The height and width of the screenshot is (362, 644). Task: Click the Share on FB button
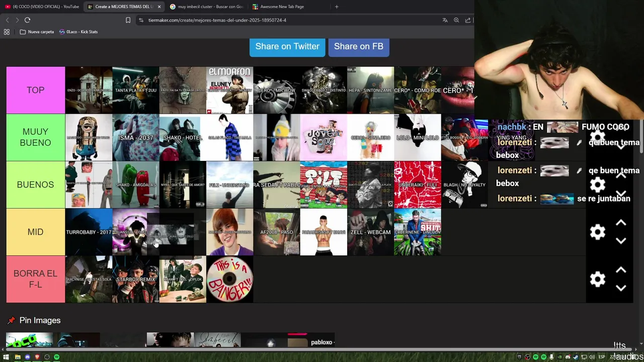point(359,46)
